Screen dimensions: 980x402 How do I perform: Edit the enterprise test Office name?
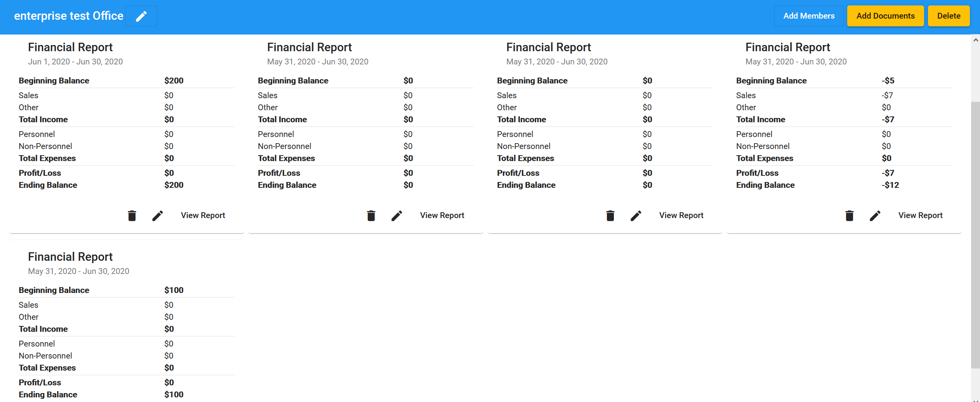[141, 16]
